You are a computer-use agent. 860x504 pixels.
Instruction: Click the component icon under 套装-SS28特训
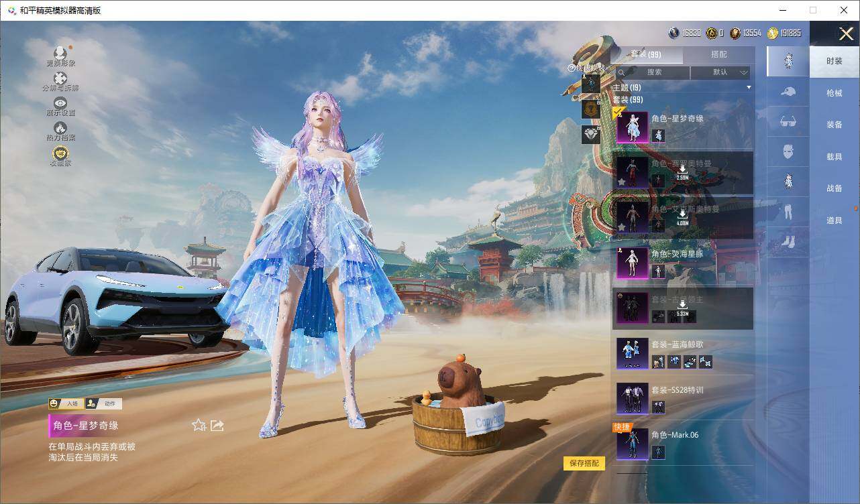[658, 407]
